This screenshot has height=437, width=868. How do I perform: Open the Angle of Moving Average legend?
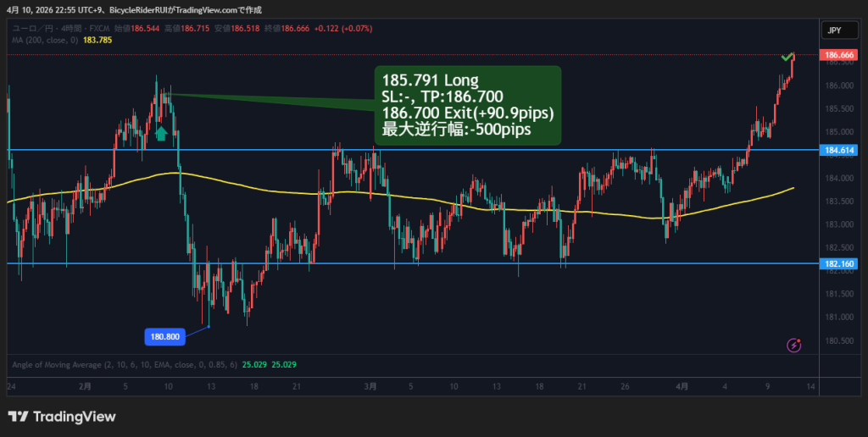coord(124,365)
